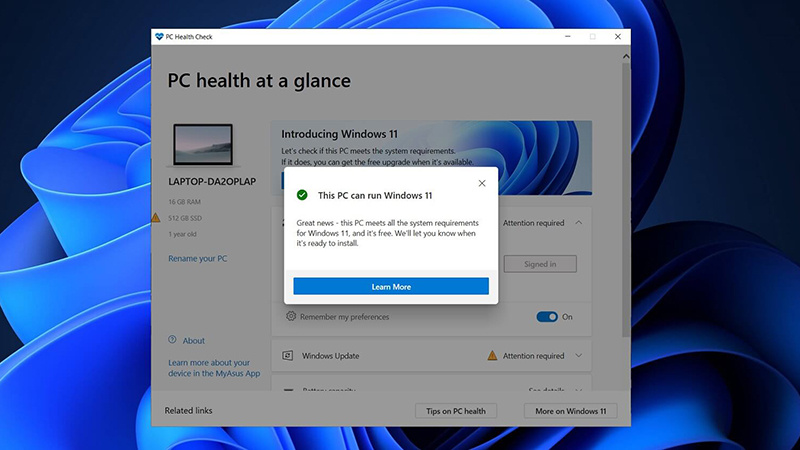Click Tips on PC health button
Viewport: 800px width, 450px height.
coord(456,411)
